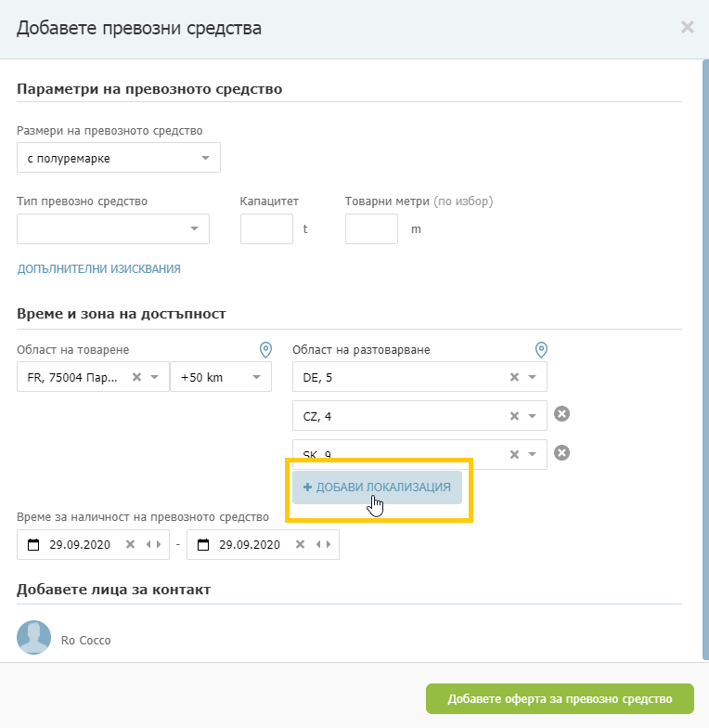Step start date to next day
Image resolution: width=709 pixels, height=728 pixels.
coord(160,544)
